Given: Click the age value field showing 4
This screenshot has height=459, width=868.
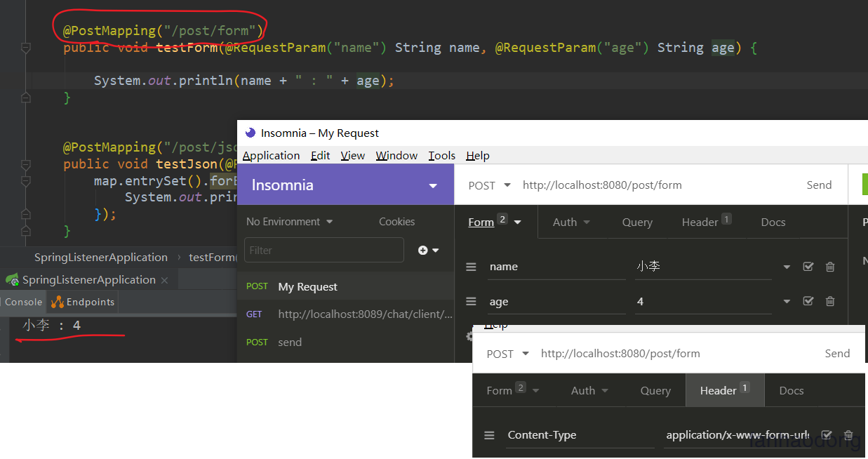Looking at the screenshot, I should pyautogui.click(x=703, y=302).
